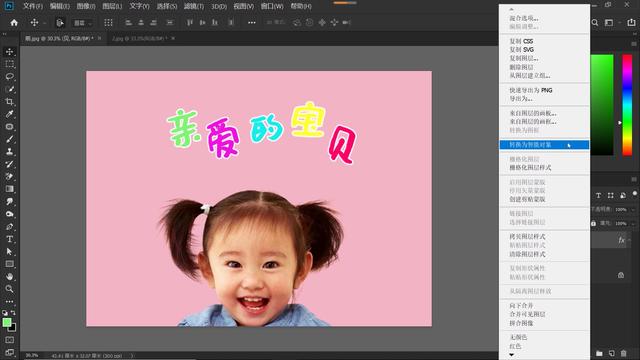Select the Pen tool
The height and width of the screenshot is (360, 640).
(x=9, y=227)
